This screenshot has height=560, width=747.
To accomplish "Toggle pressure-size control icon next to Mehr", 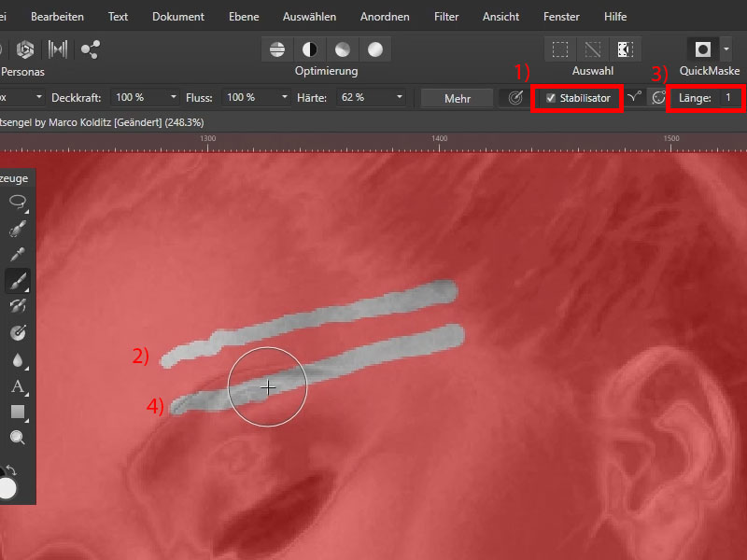I will click(515, 98).
